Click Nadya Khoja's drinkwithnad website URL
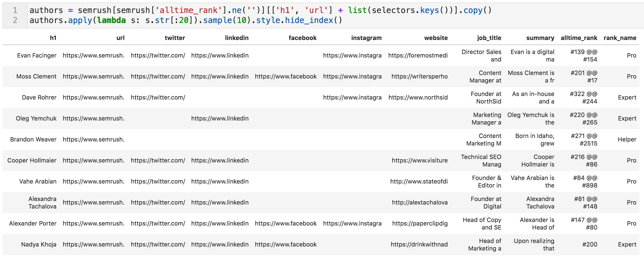644x257 pixels. [x=419, y=244]
